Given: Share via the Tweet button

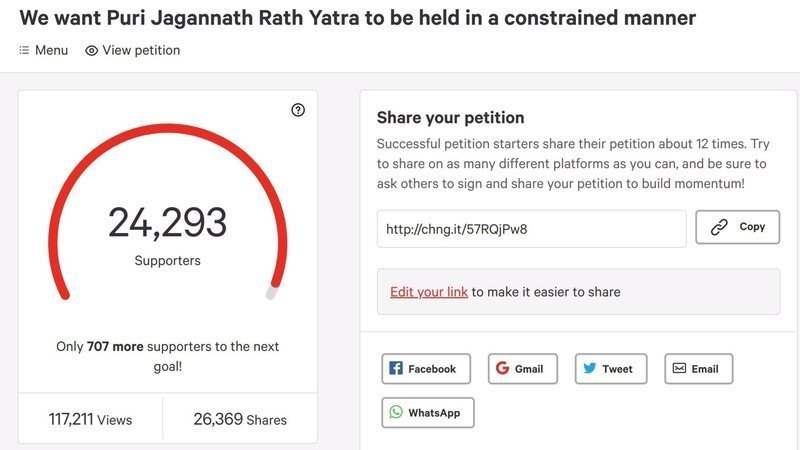Looking at the screenshot, I should [610, 368].
